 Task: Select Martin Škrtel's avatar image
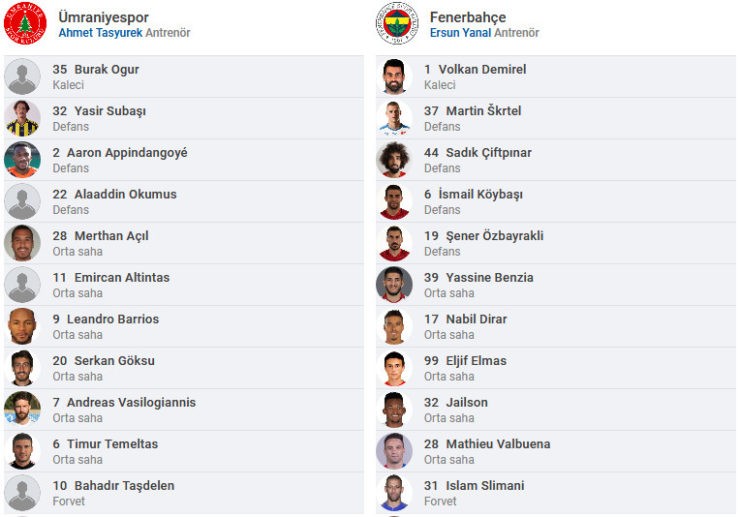pyautogui.click(x=394, y=118)
